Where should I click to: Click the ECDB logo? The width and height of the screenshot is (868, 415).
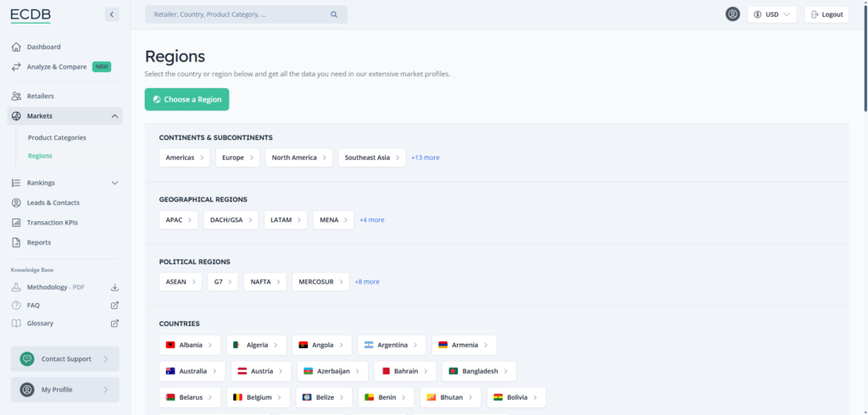coord(31,14)
